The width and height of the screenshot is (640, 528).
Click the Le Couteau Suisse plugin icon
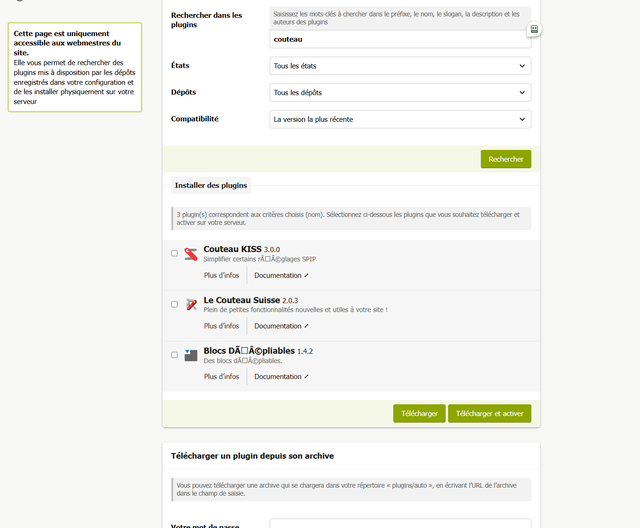pyautogui.click(x=190, y=305)
